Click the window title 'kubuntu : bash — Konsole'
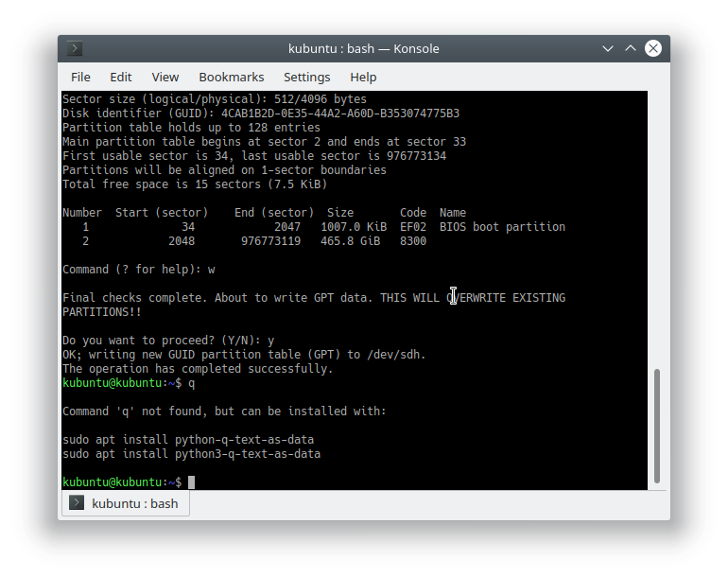The image size is (728, 578). 363,48
